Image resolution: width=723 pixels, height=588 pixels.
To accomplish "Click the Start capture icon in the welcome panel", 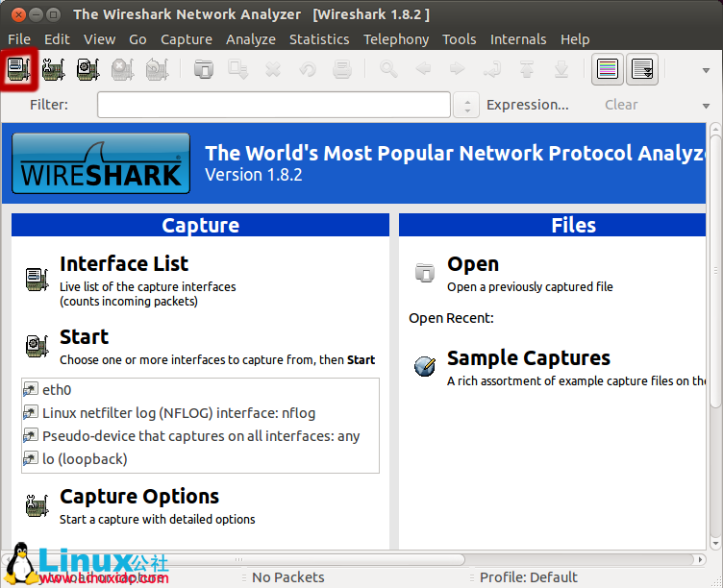I will pos(37,346).
